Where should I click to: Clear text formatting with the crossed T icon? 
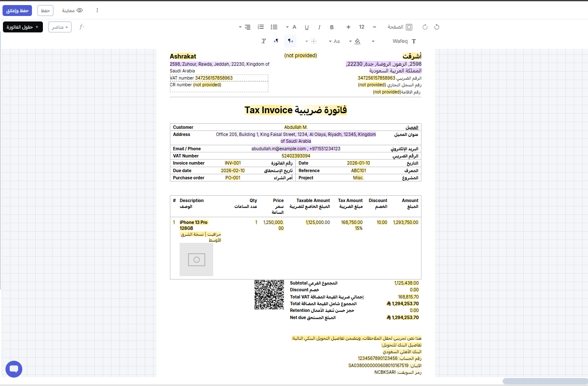point(264,41)
